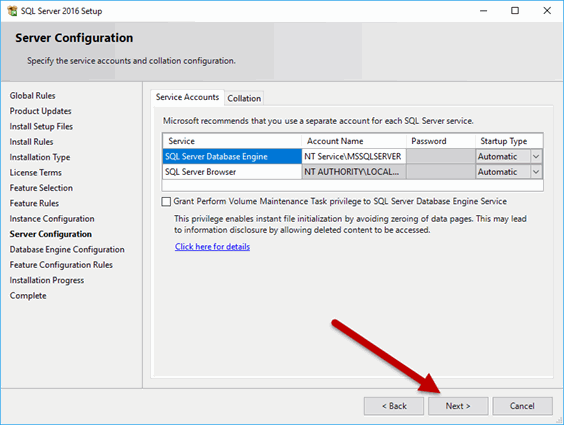The image size is (564, 425).
Task: Cancel the SQL Server setup
Action: pos(522,406)
